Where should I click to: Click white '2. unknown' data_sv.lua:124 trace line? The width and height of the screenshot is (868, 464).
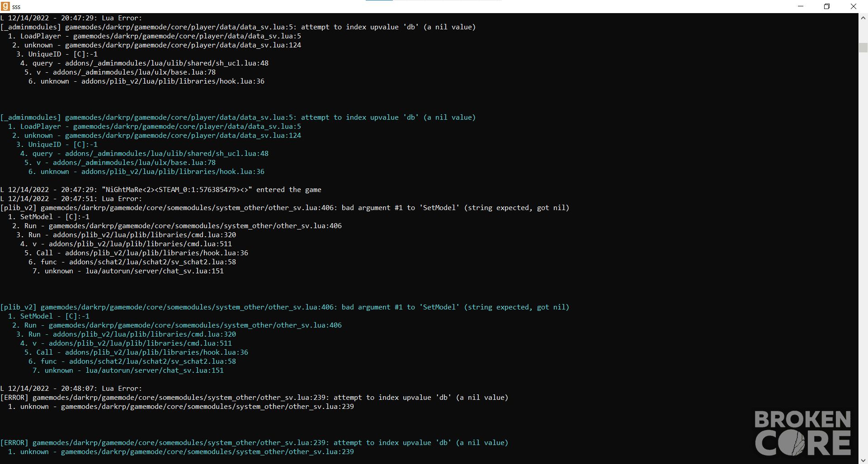tap(156, 45)
